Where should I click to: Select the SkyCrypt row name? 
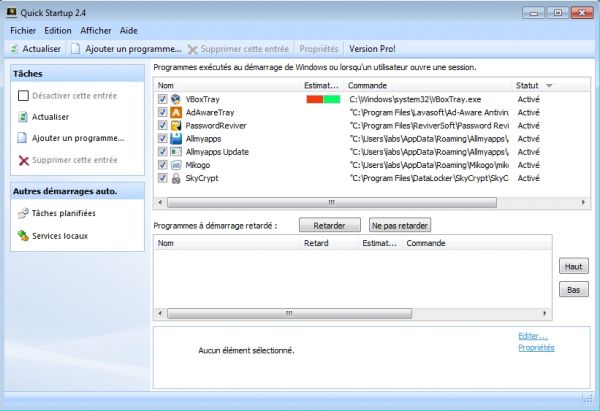[202, 178]
